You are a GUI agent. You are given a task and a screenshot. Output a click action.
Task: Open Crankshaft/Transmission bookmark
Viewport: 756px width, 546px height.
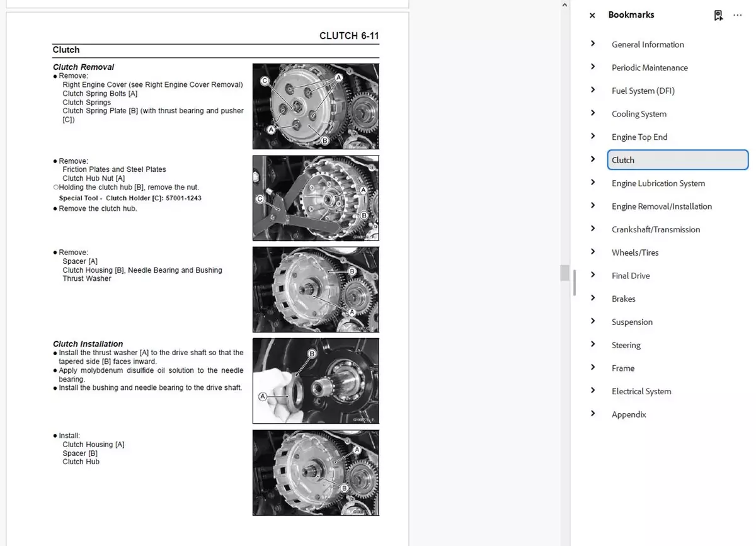coord(656,230)
